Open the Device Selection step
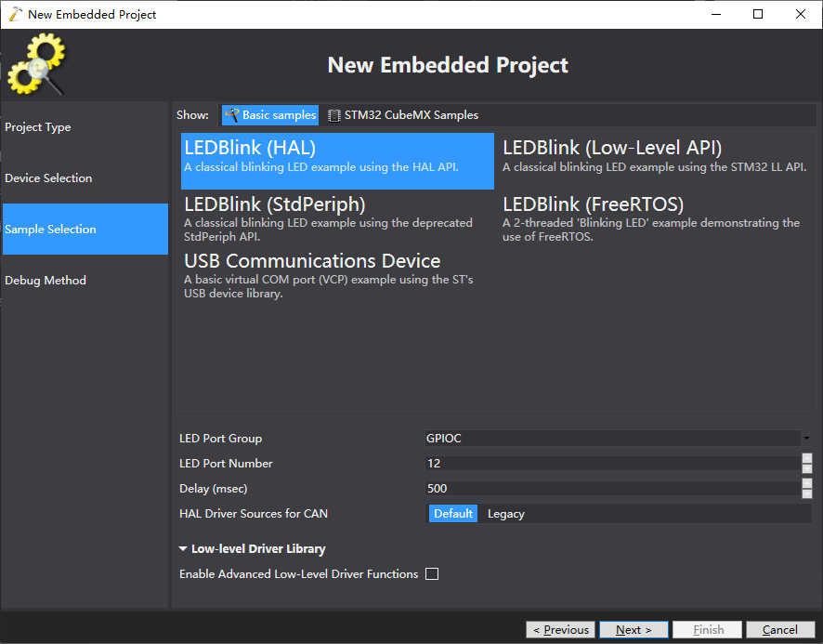Screen dimensions: 823x644 coord(48,178)
